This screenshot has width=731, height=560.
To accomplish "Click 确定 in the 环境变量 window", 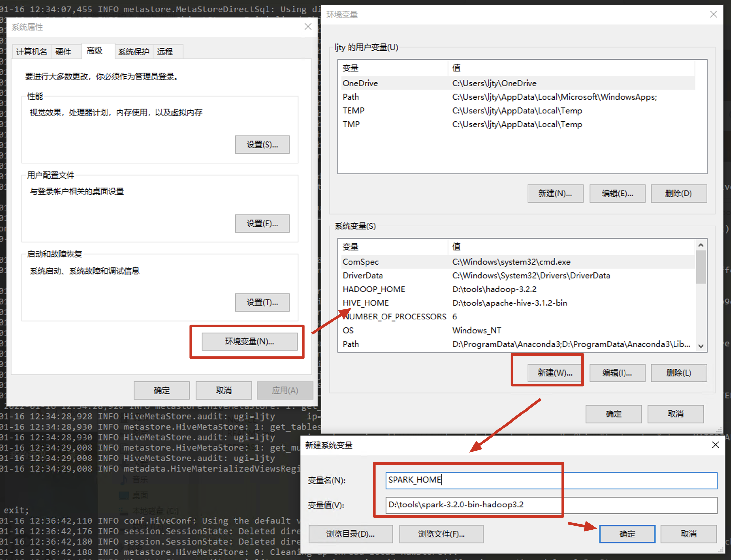I will point(614,414).
